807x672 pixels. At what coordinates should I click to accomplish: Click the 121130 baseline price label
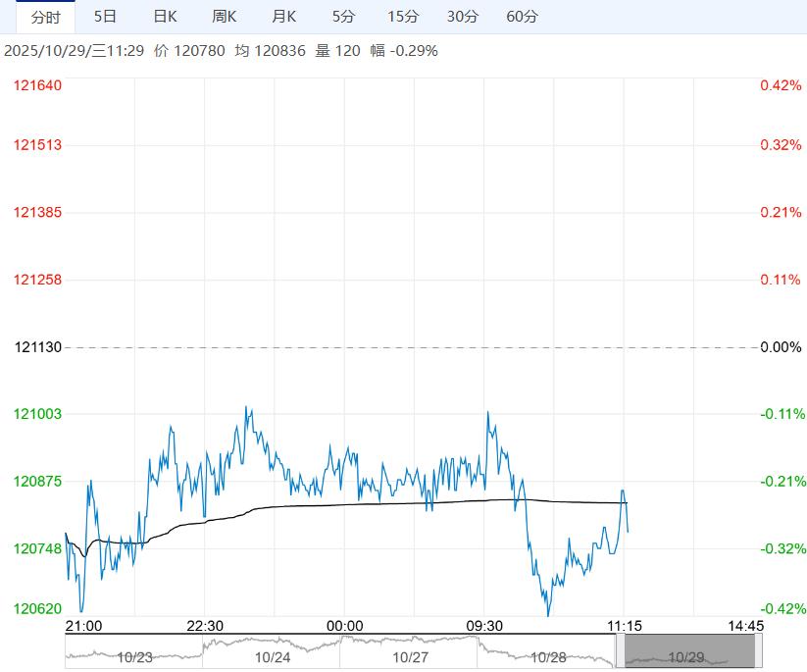click(38, 347)
